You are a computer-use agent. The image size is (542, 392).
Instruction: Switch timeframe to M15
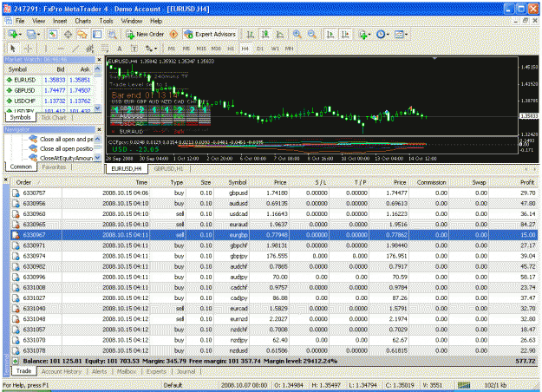pos(201,49)
